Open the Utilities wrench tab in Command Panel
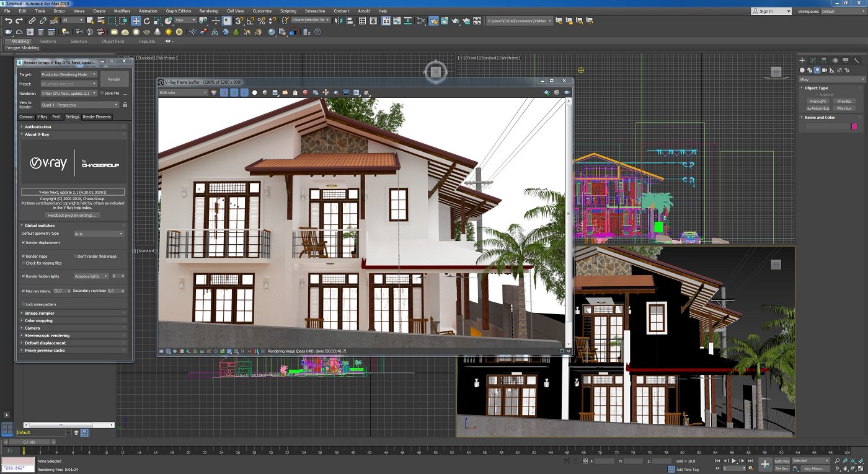Viewport: 868px width, 474px height. pos(856,60)
